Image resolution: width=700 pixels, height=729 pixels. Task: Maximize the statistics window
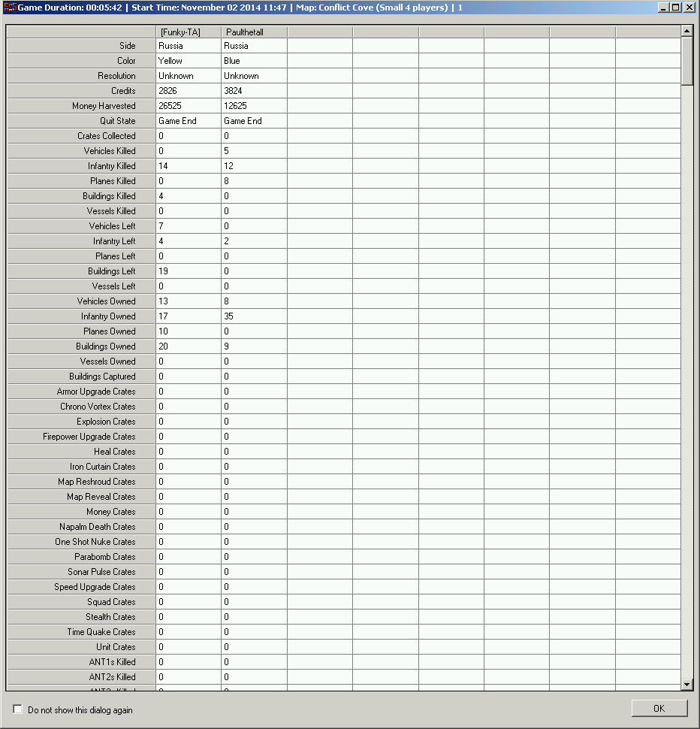tap(677, 8)
